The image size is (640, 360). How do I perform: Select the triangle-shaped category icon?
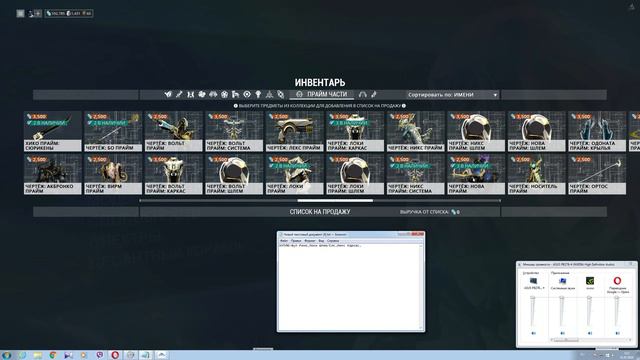pyautogui.click(x=269, y=94)
